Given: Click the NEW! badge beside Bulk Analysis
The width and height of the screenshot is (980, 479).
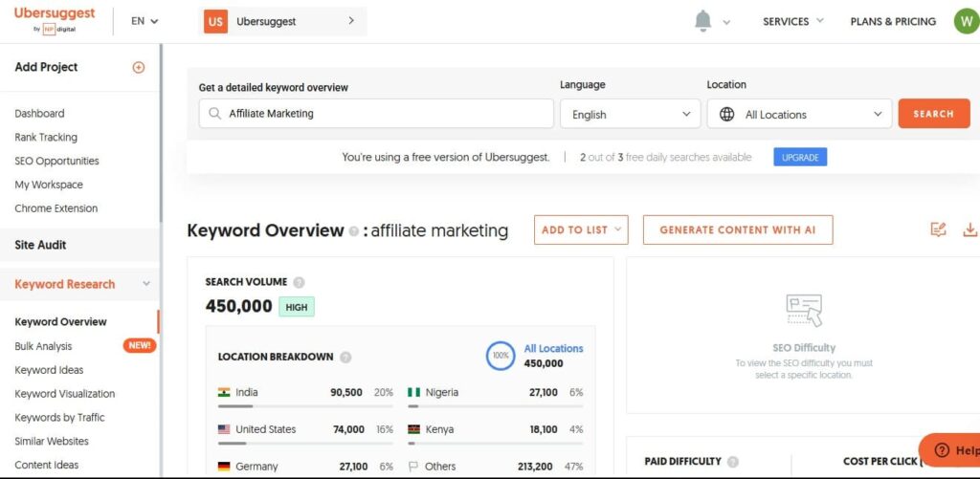Looking at the screenshot, I should [x=140, y=345].
